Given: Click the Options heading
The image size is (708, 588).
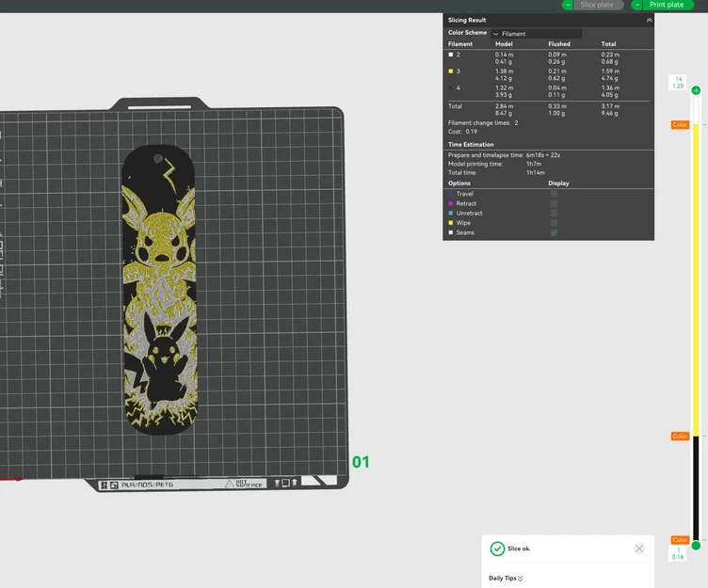Looking at the screenshot, I should (459, 183).
